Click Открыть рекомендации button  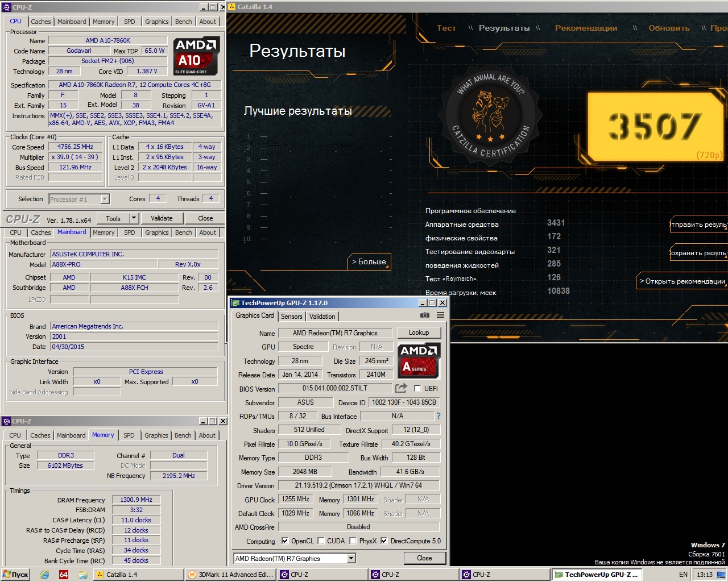[x=682, y=281]
